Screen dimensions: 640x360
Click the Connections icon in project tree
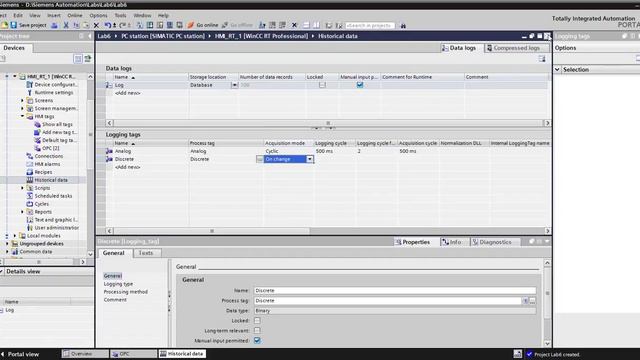point(29,156)
